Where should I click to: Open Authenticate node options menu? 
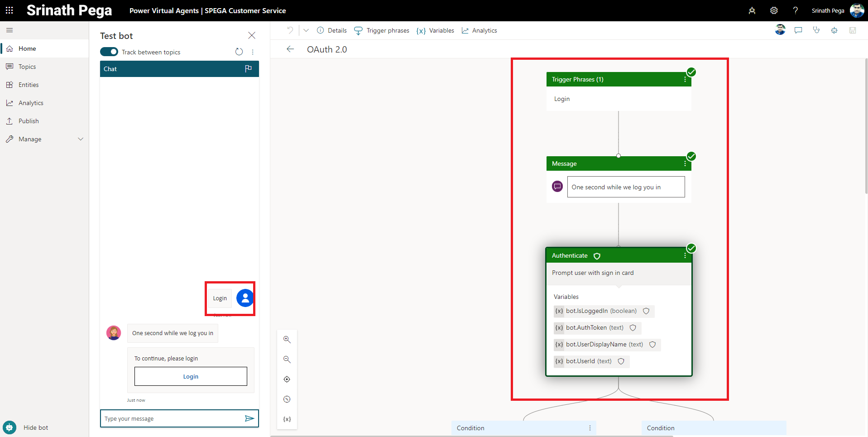(685, 256)
